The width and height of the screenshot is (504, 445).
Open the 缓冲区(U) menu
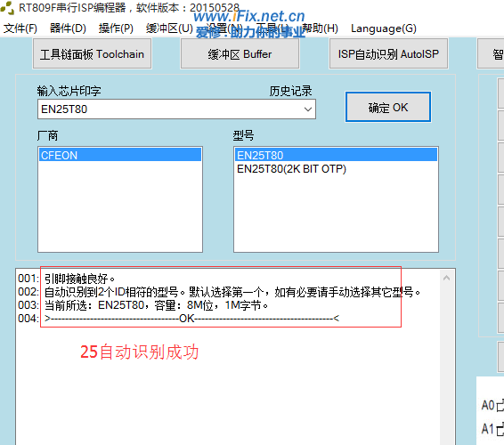click(x=169, y=28)
